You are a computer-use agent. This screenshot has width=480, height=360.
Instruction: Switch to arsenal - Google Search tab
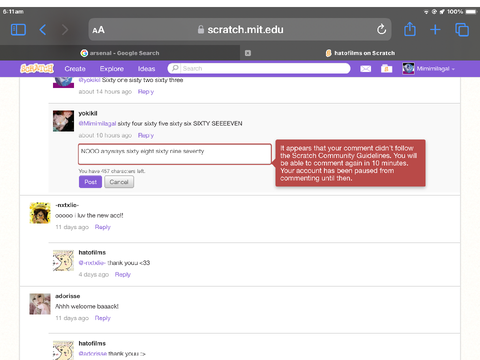click(120, 53)
